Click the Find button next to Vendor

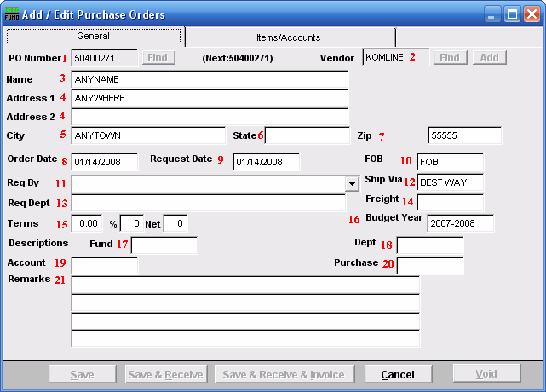(449, 57)
